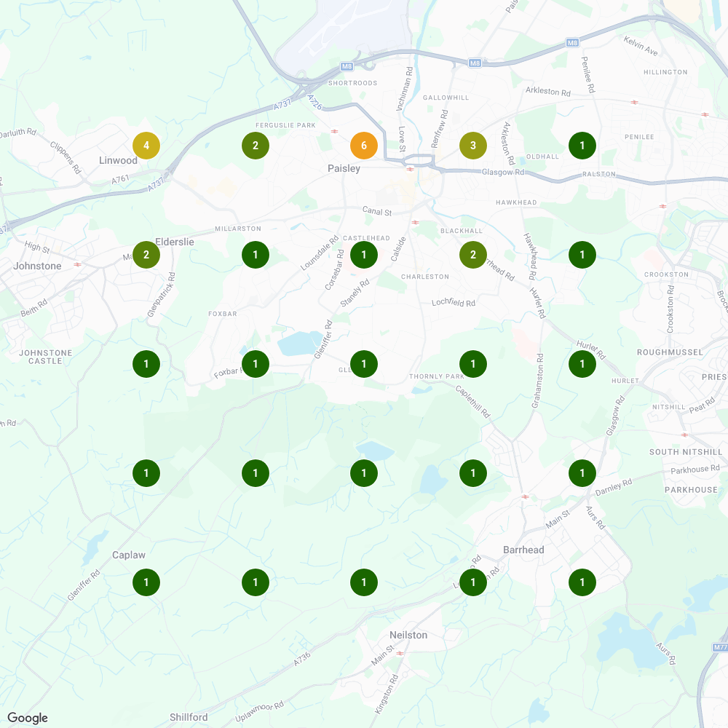Screen dimensions: 728x728
Task: Click the Caplaw place label
Action: pos(129,555)
